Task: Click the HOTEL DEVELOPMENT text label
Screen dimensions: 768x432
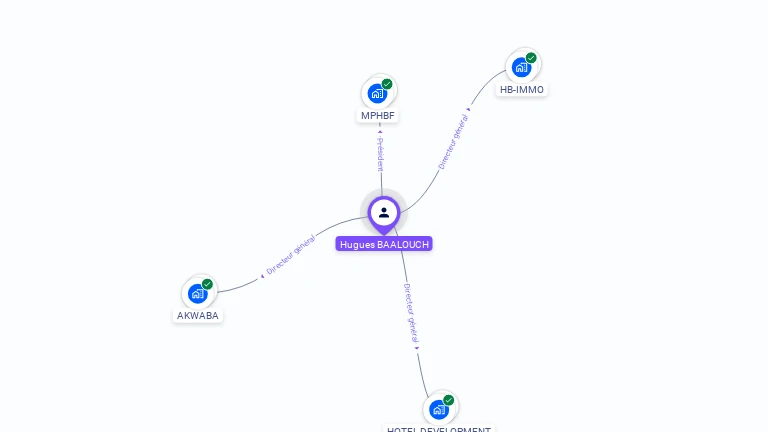Action: (439, 430)
